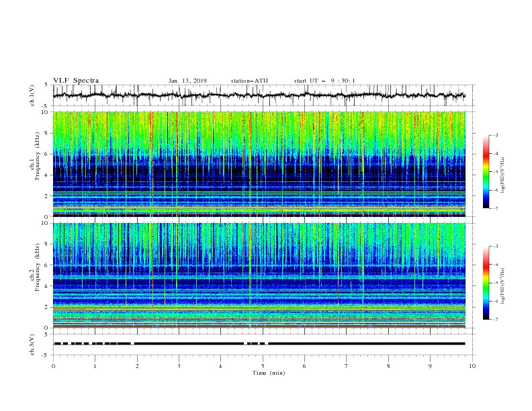Click the lower log(PSD) colorbar label

pyautogui.click(x=503, y=286)
